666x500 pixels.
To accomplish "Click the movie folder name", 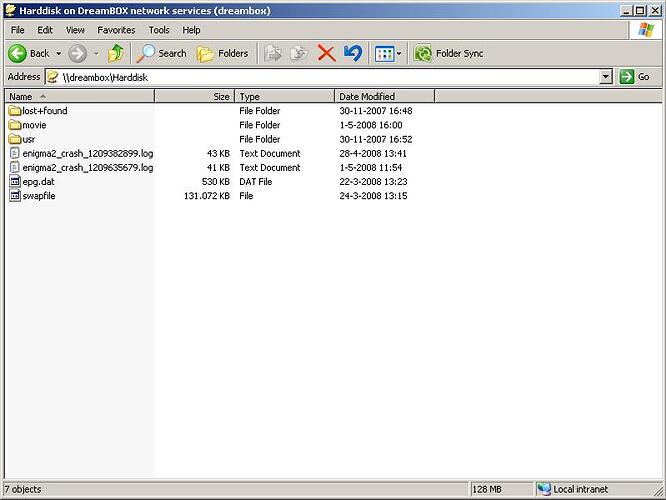I will [34, 125].
